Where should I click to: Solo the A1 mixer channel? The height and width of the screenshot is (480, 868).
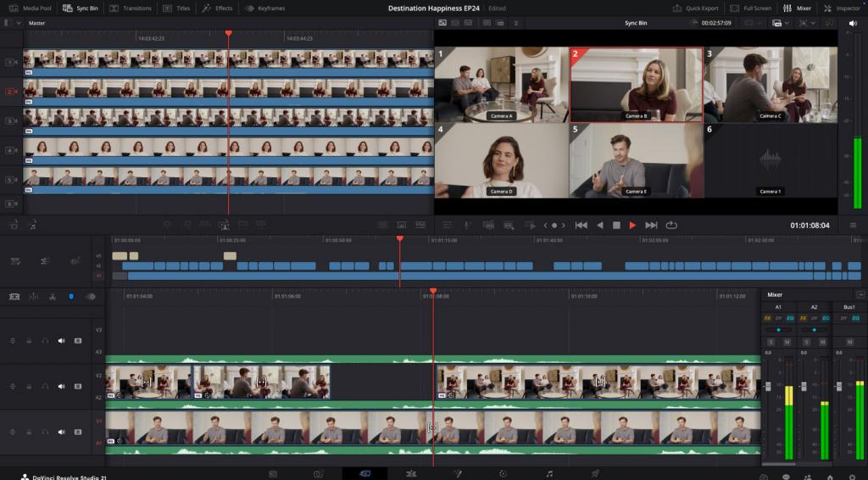pos(771,342)
